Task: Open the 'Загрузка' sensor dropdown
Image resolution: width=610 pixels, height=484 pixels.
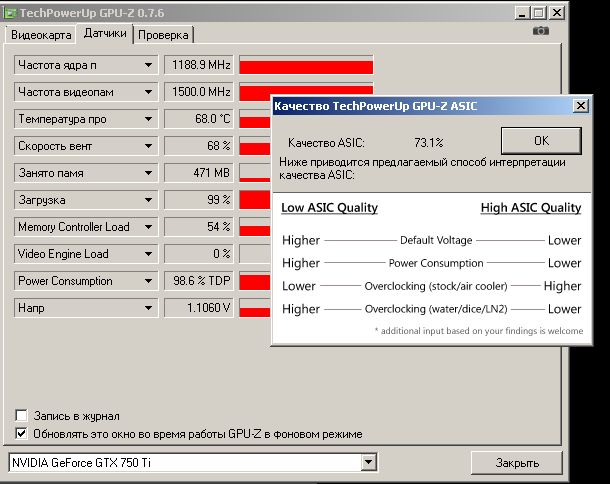Action: pos(148,200)
